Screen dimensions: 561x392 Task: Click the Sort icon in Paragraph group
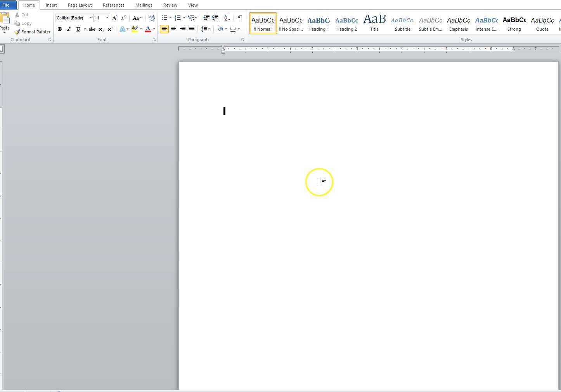(226, 17)
